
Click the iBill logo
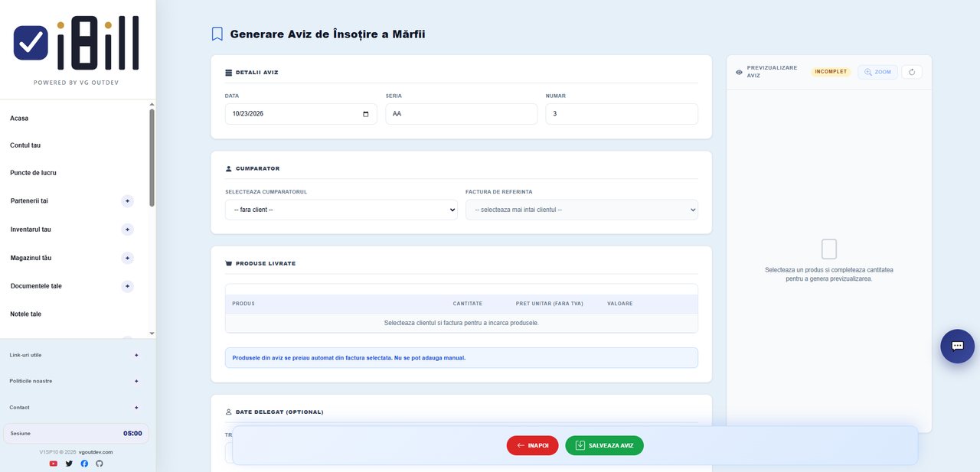[x=76, y=44]
